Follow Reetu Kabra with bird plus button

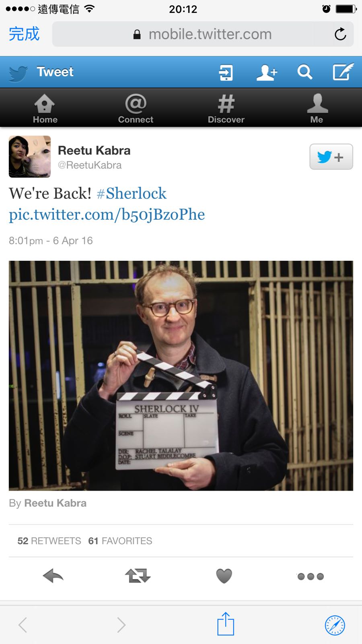(331, 157)
